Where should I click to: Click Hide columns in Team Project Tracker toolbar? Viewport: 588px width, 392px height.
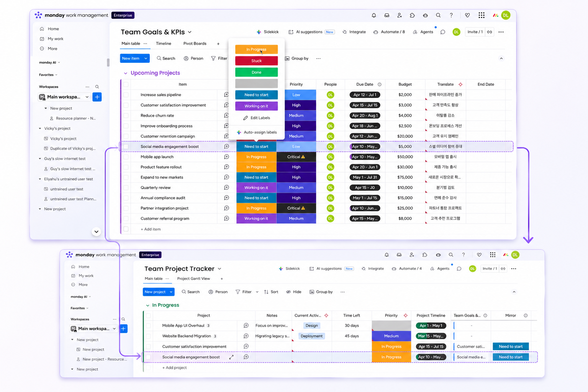pos(293,292)
